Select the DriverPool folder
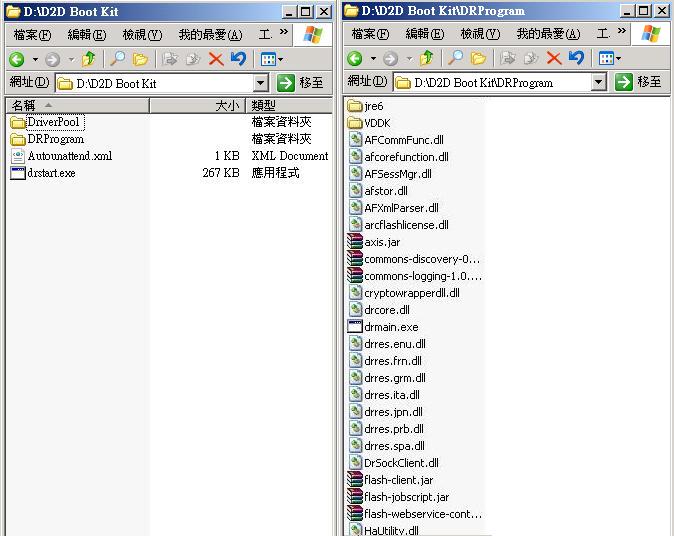674x536 pixels. coord(46,122)
